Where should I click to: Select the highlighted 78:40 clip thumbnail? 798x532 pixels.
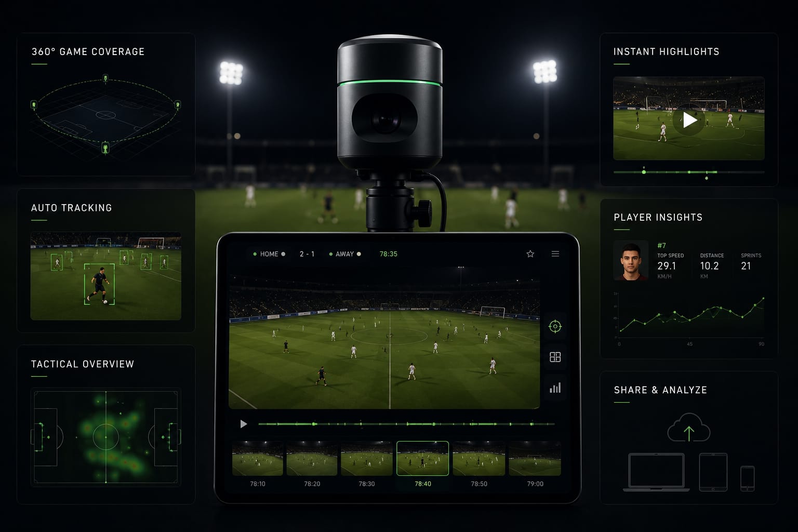click(423, 458)
